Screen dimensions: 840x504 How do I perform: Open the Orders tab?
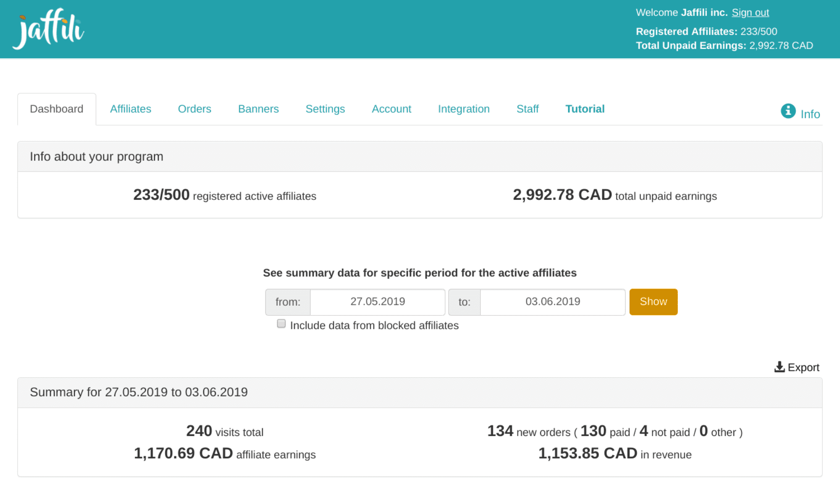(194, 109)
